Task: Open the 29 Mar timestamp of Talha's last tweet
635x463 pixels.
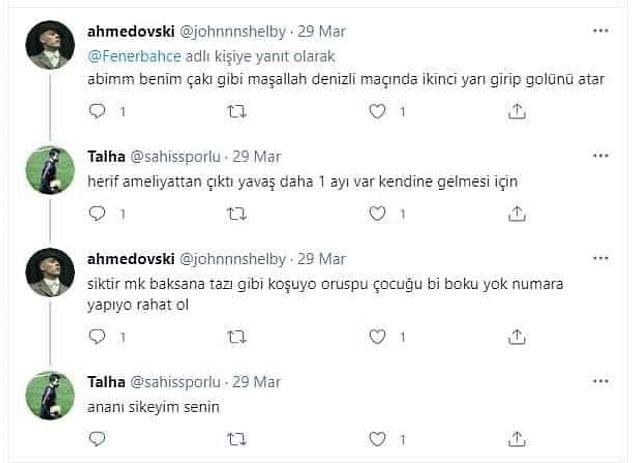Action: click(256, 382)
